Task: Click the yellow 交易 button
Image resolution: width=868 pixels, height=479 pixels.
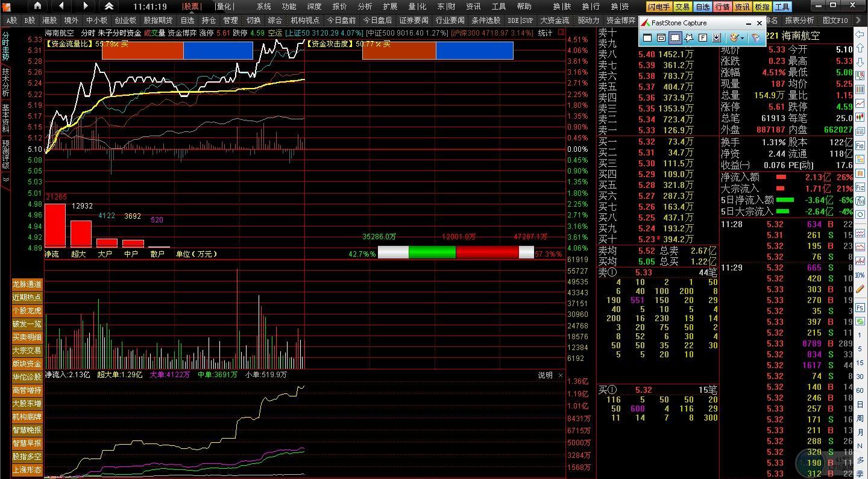Action: pyautogui.click(x=682, y=7)
